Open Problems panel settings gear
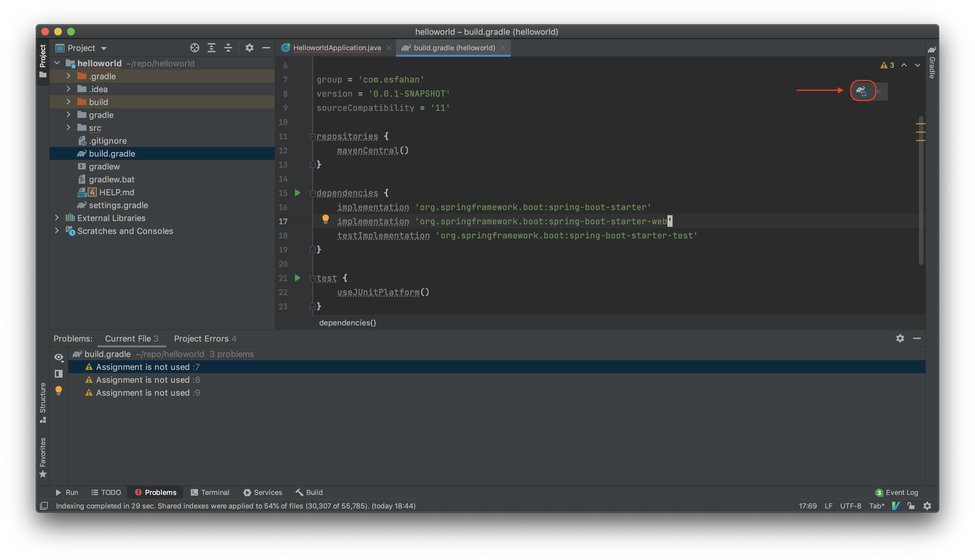This screenshot has width=975, height=560. pos(900,338)
